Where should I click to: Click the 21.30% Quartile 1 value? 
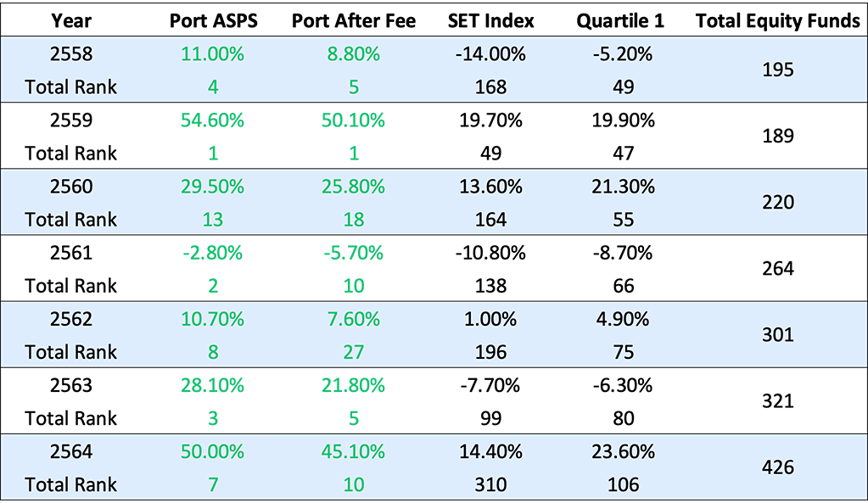click(x=624, y=187)
